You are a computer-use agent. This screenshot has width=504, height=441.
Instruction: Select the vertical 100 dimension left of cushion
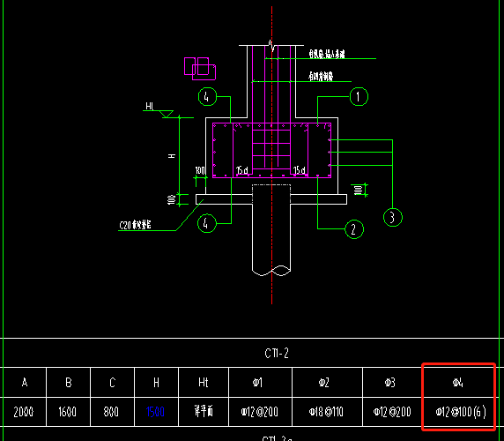coord(171,199)
